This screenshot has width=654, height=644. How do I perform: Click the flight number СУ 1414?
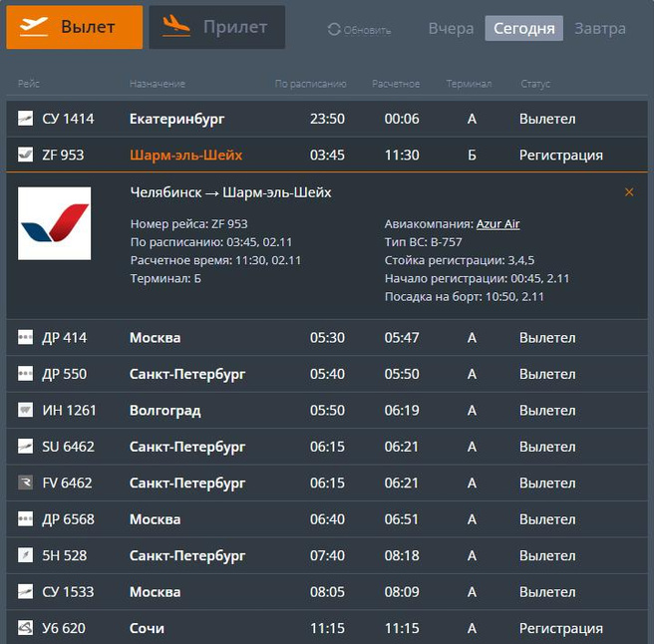(x=68, y=119)
